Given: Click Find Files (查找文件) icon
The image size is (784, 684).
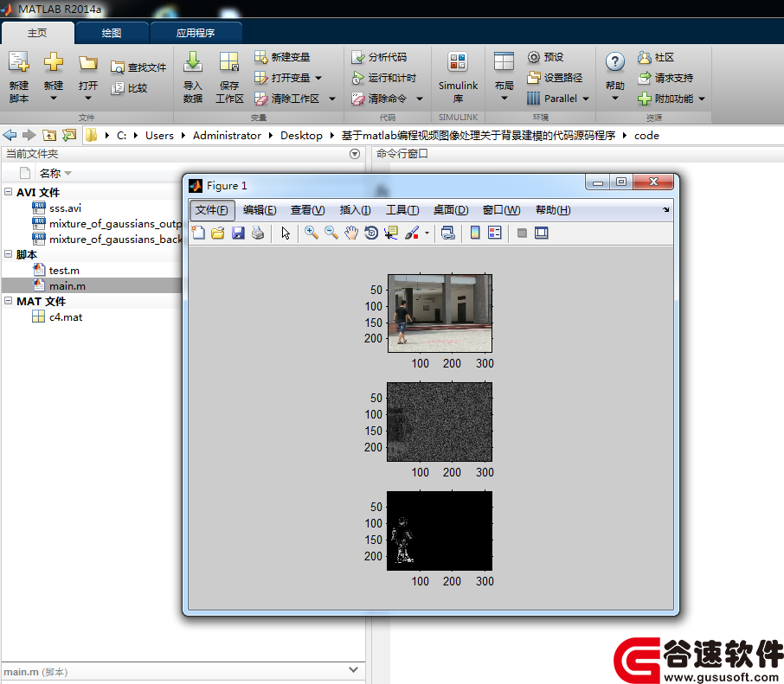Looking at the screenshot, I should [x=117, y=67].
